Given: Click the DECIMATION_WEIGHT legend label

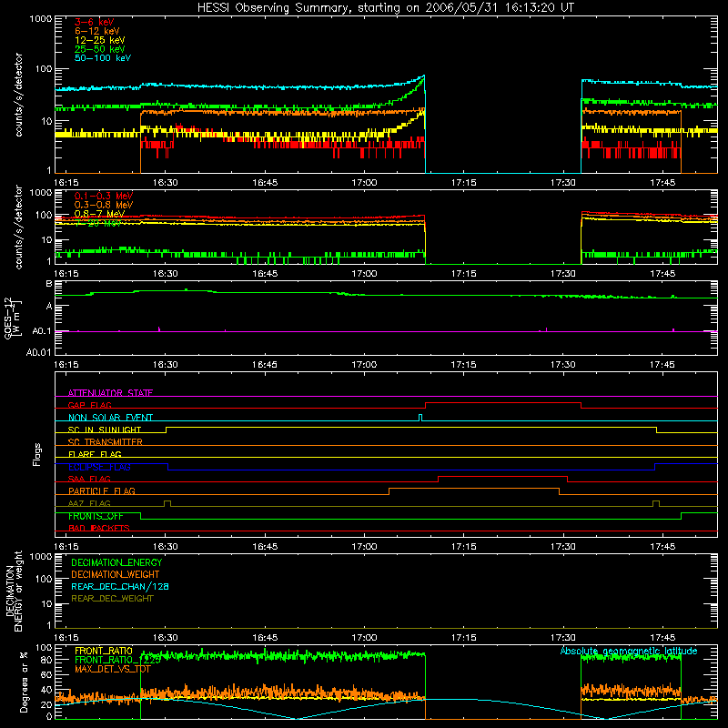Looking at the screenshot, I should point(116,574).
